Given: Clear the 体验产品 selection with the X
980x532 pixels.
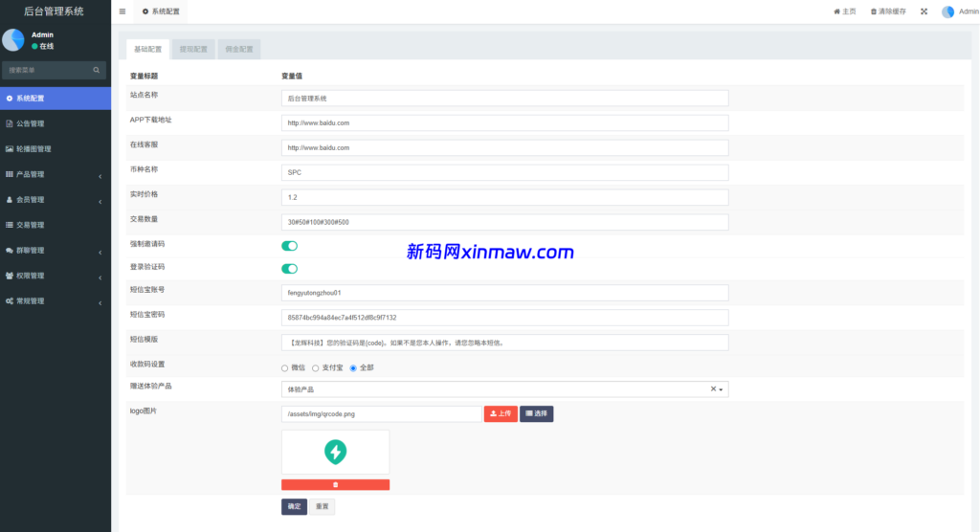Looking at the screenshot, I should coord(713,388).
